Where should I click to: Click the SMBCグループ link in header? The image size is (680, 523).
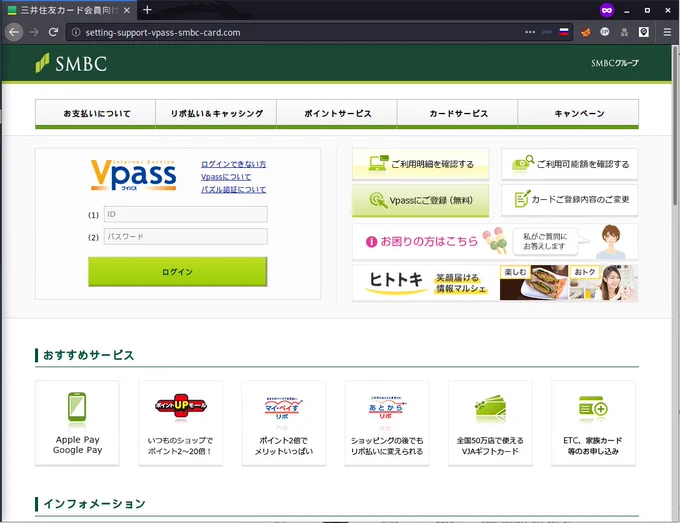pyautogui.click(x=615, y=63)
